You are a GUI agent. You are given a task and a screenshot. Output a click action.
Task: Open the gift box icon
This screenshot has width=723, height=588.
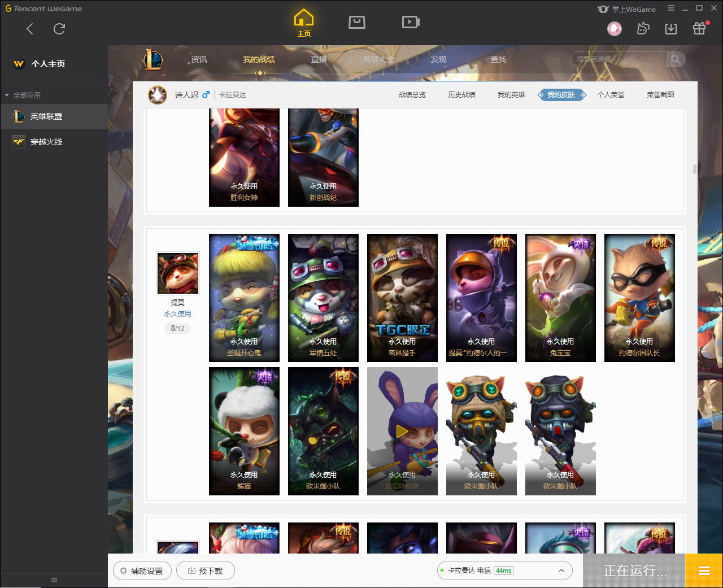click(x=699, y=28)
